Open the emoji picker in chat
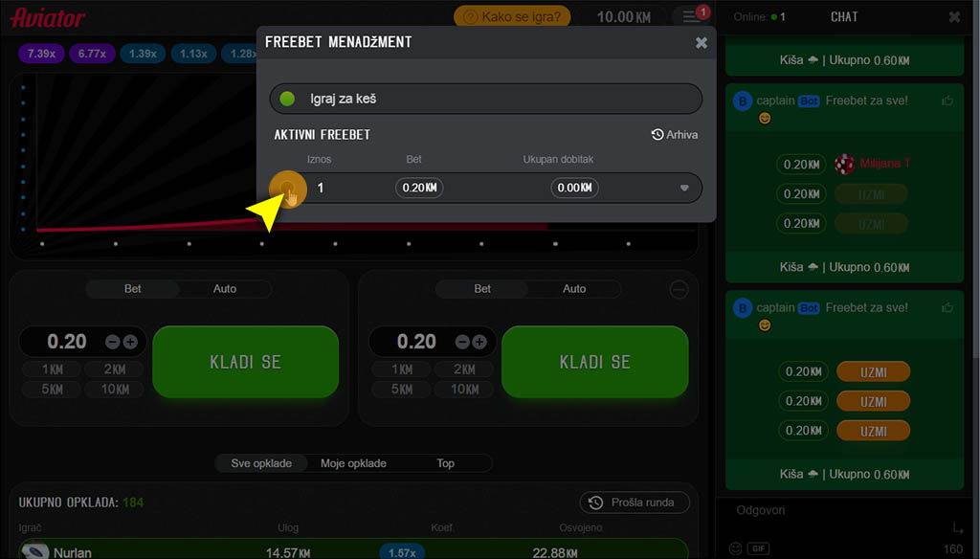The width and height of the screenshot is (980, 559). click(736, 548)
